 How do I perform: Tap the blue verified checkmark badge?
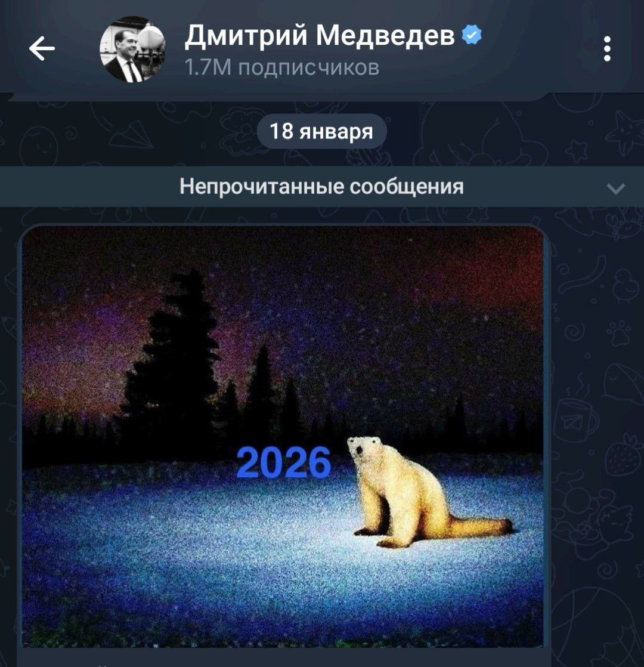tap(472, 35)
